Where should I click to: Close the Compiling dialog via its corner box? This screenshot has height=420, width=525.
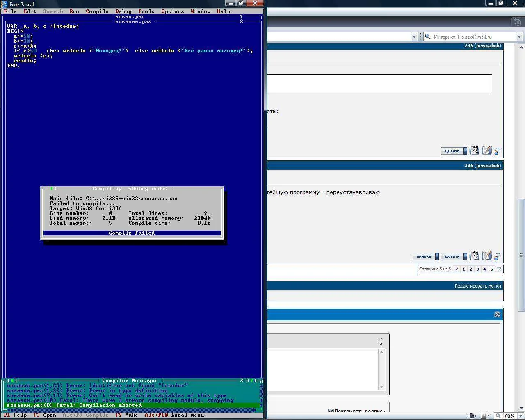(51, 189)
